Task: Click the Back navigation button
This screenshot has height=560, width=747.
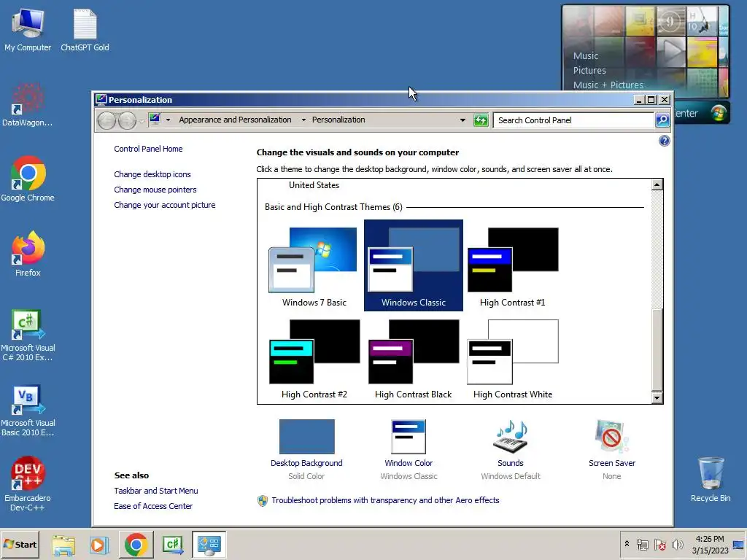Action: [x=107, y=120]
